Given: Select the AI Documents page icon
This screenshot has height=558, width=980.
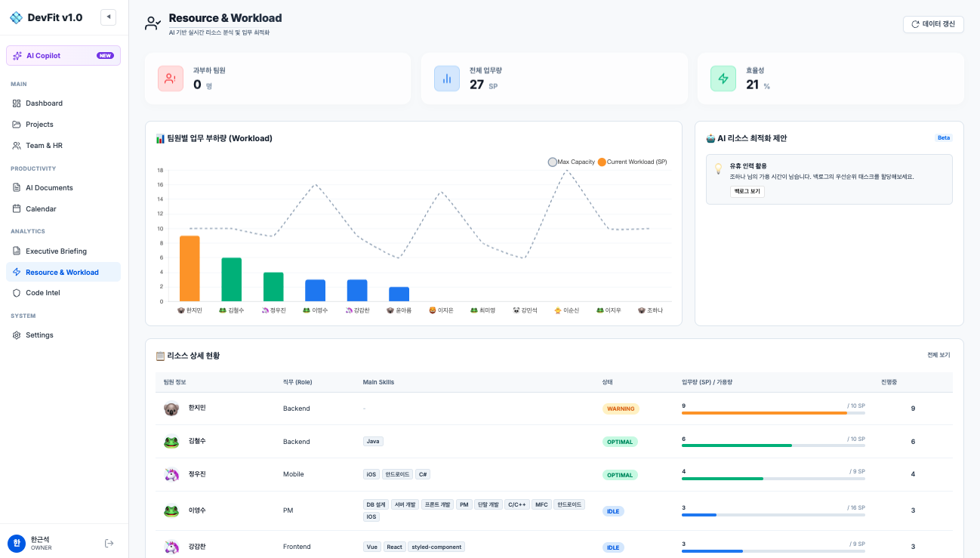Looking at the screenshot, I should point(15,187).
